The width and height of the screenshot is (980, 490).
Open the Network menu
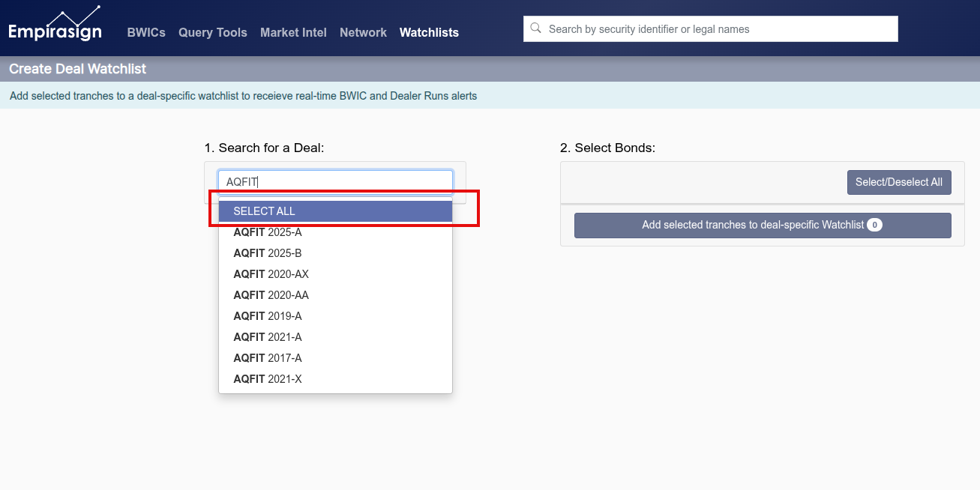pos(363,32)
